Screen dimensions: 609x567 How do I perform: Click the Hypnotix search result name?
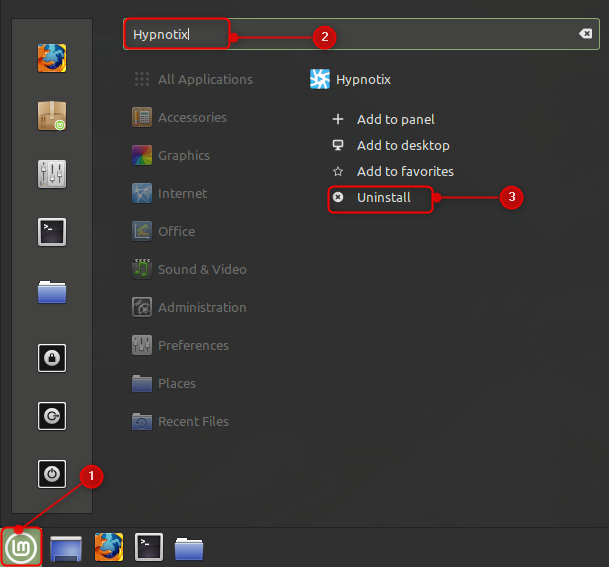(363, 79)
